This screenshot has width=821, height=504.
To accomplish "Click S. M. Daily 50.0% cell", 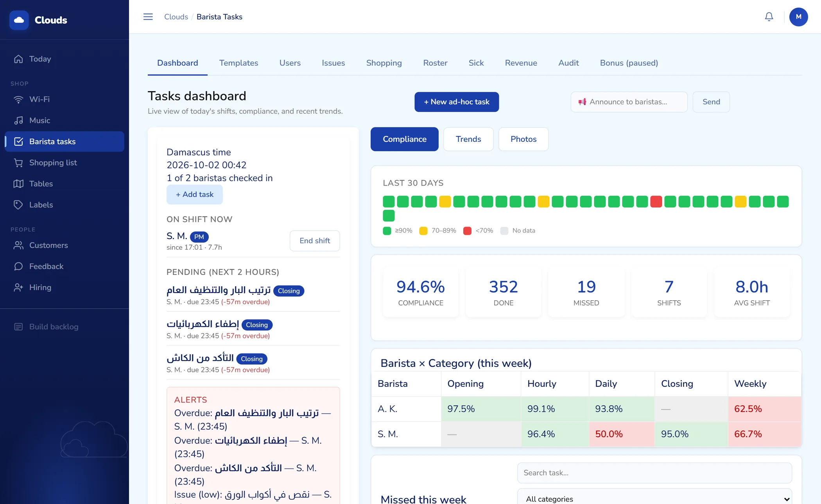I will click(622, 434).
